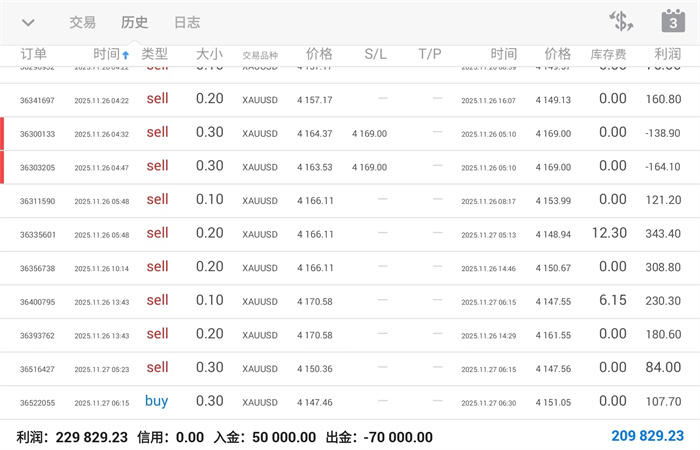Open the 日志 tab

[x=187, y=22]
